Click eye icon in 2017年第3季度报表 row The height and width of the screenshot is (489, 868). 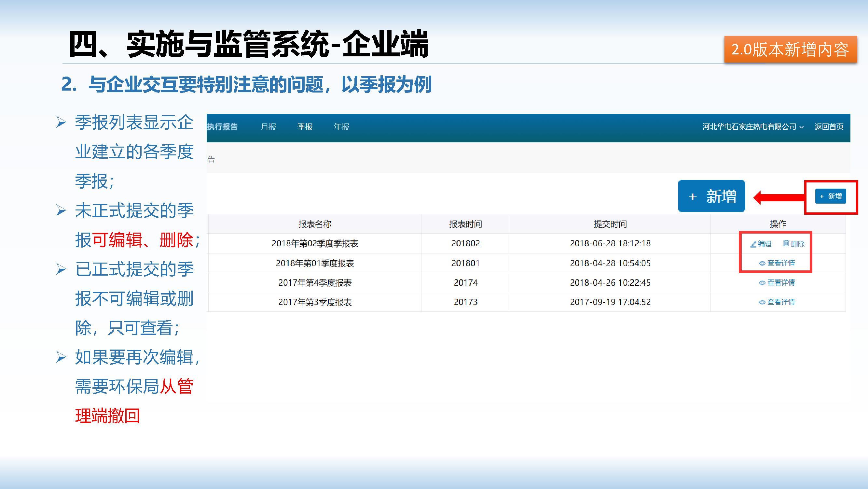pyautogui.click(x=762, y=303)
